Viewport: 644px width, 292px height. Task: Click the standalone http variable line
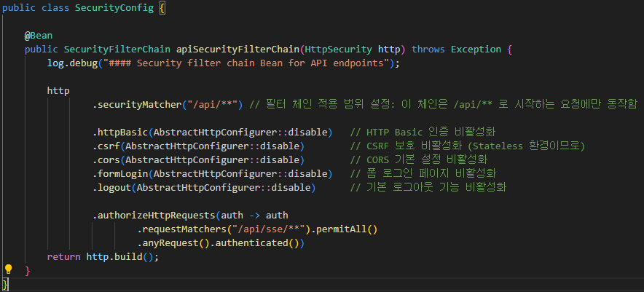[x=58, y=91]
